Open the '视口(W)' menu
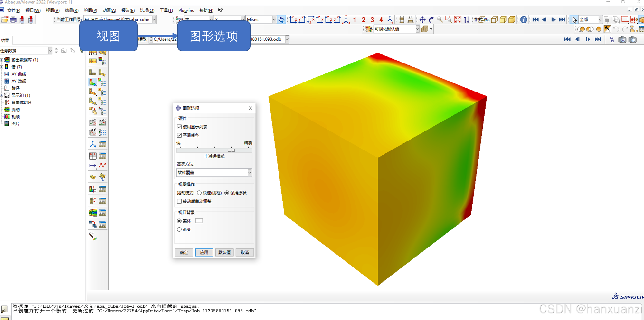This screenshot has height=320, width=644. tap(33, 10)
